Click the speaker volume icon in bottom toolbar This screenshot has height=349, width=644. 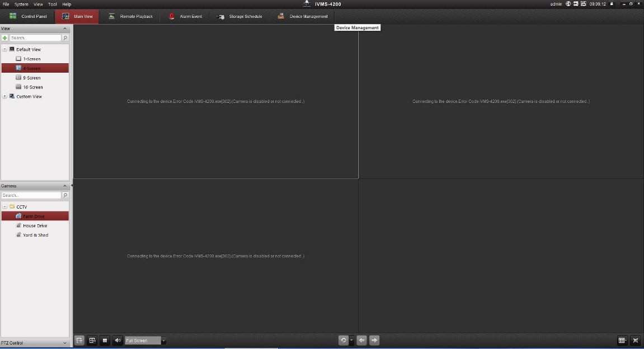[x=117, y=340]
